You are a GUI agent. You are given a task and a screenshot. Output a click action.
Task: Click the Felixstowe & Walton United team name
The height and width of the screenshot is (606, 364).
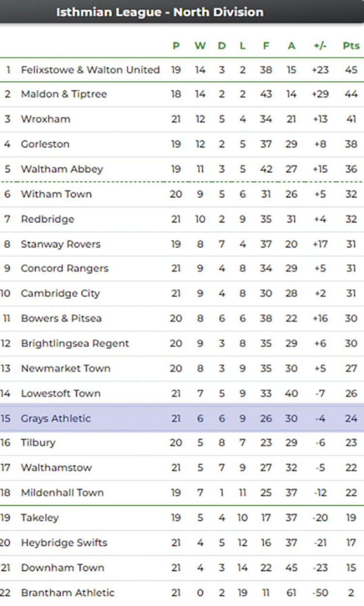[90, 70]
